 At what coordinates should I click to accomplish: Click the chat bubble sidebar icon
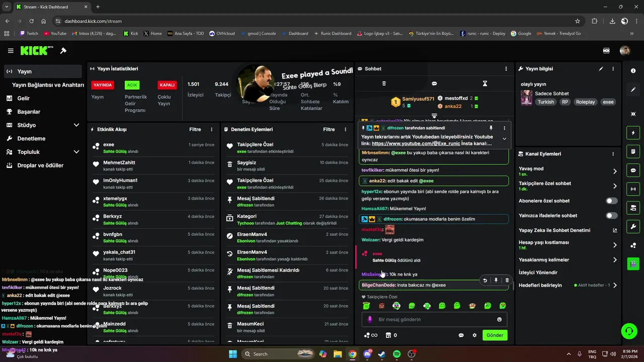633,170
